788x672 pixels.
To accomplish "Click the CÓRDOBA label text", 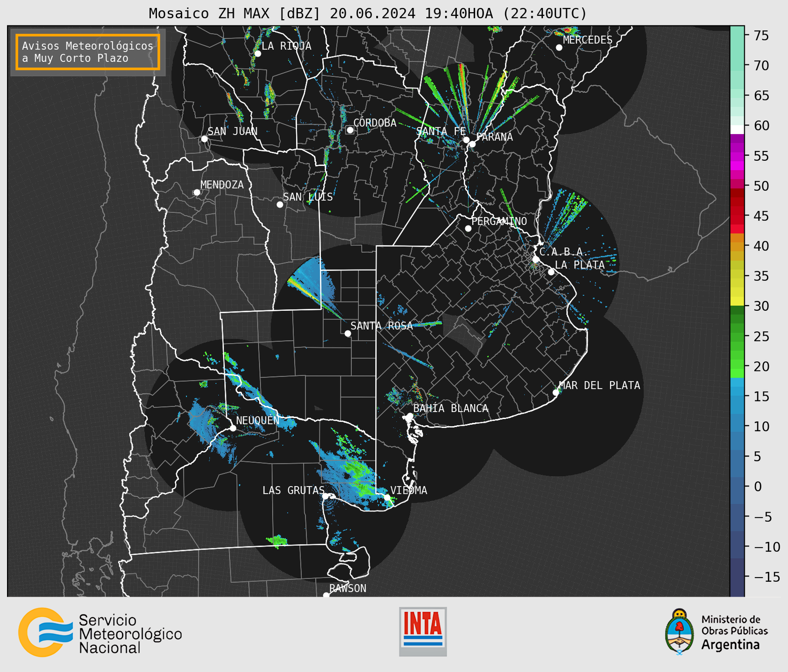I will click(x=375, y=123).
